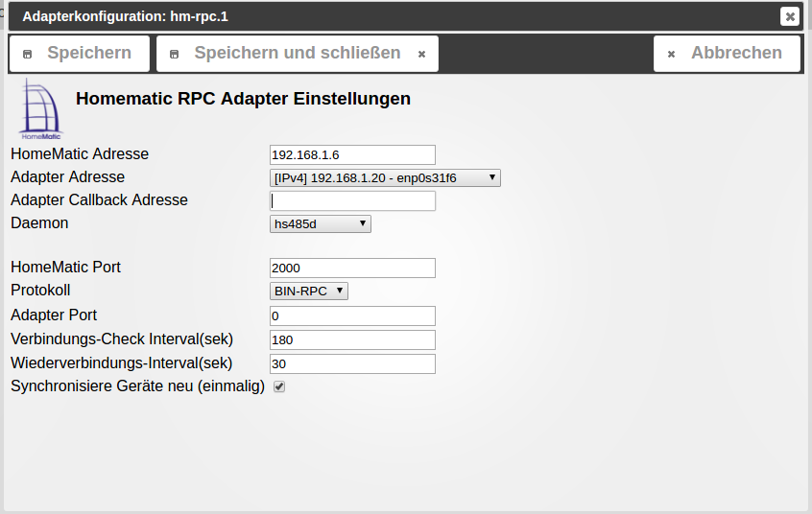Click the HomeMatic Port label
This screenshot has width=812, height=514.
coord(65,268)
